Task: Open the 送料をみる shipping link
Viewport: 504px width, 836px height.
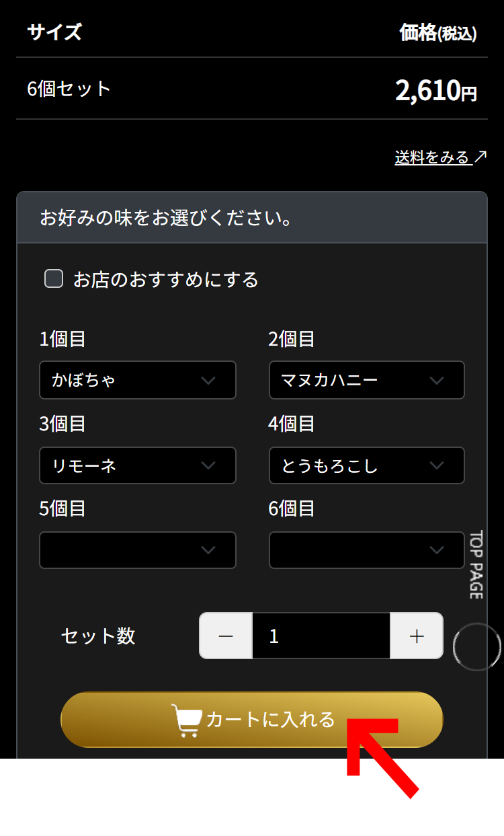Action: (x=433, y=157)
